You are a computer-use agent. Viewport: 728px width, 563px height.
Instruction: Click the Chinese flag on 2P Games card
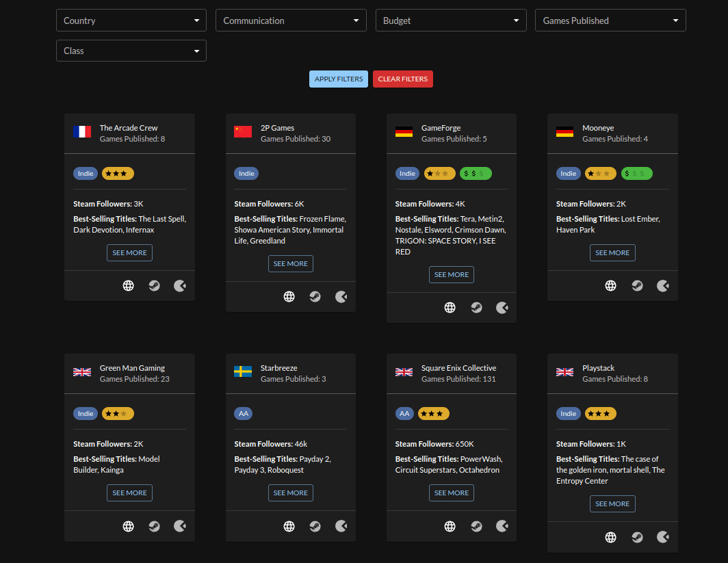(243, 132)
